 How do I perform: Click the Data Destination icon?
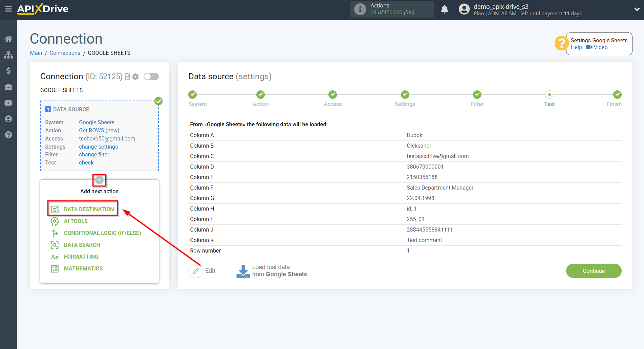click(55, 210)
